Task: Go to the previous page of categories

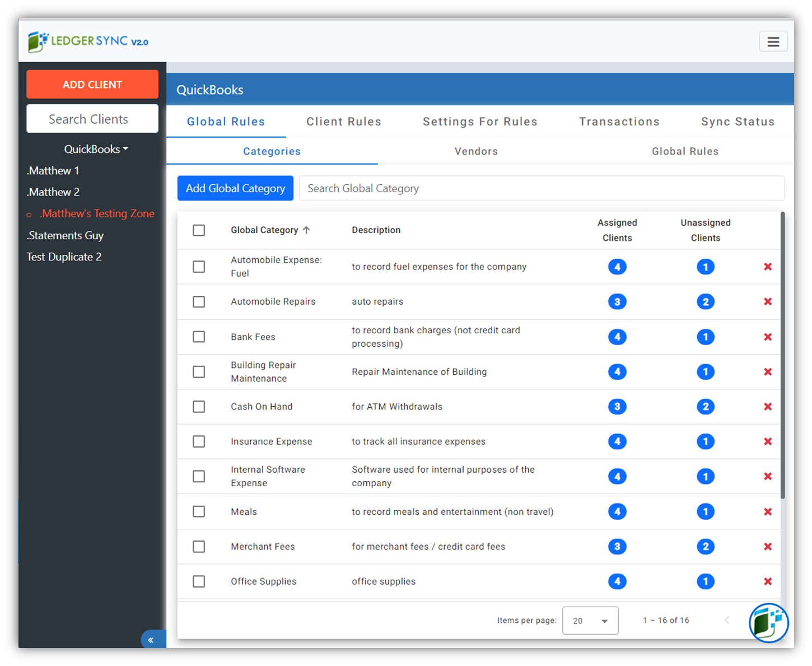Action: 727,620
